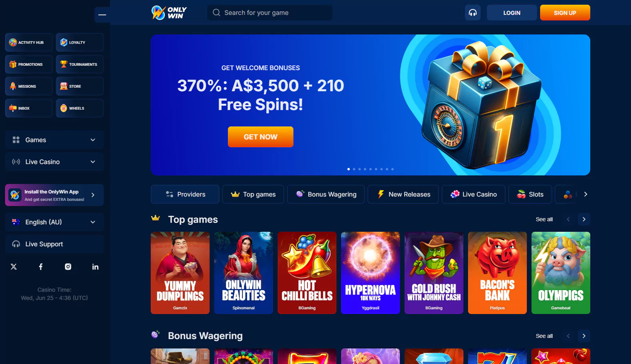
Task: Select the last banner carousel dot
Action: (x=392, y=169)
